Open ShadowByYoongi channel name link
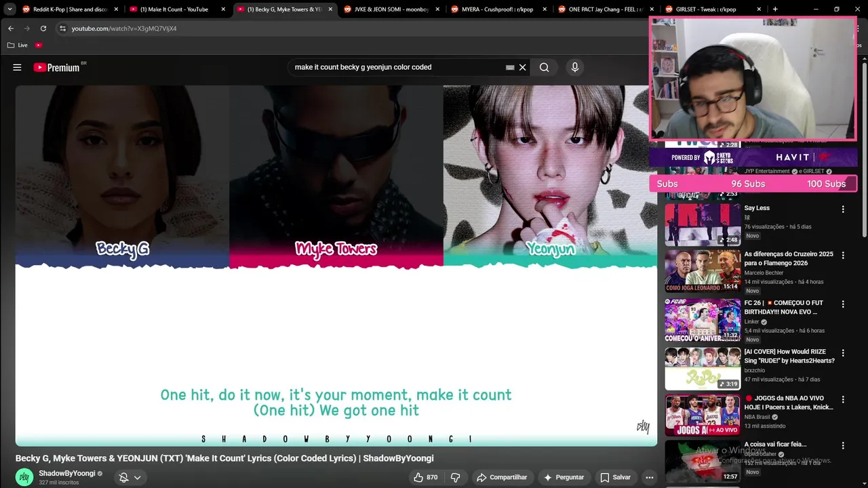868x488 pixels. (x=66, y=473)
